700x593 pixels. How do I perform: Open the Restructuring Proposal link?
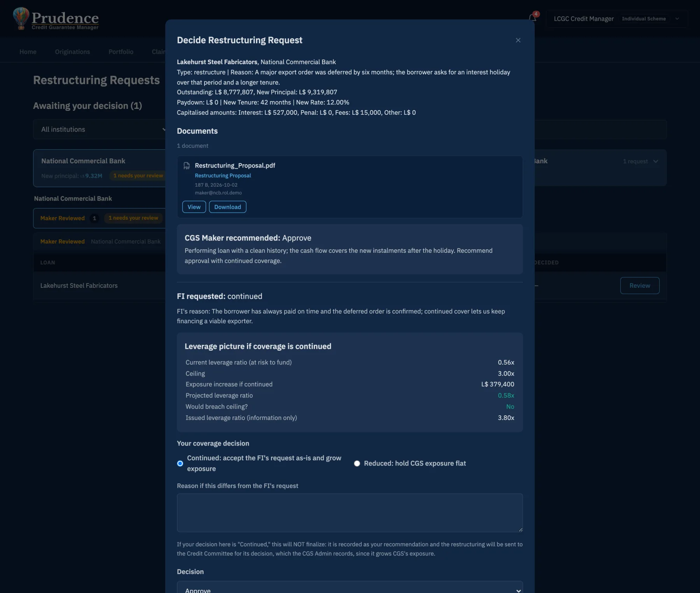tap(223, 176)
